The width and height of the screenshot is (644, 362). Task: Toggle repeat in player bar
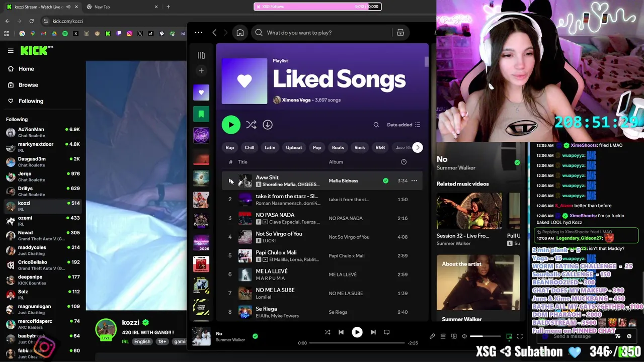[x=387, y=332]
